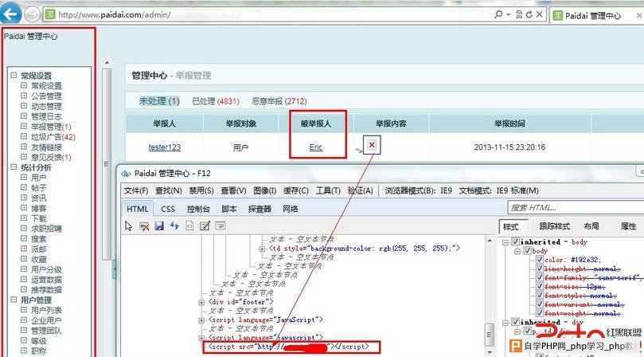Screen dimensions: 644x357
Task: Switch to the 控制台 tab
Action: [198, 209]
